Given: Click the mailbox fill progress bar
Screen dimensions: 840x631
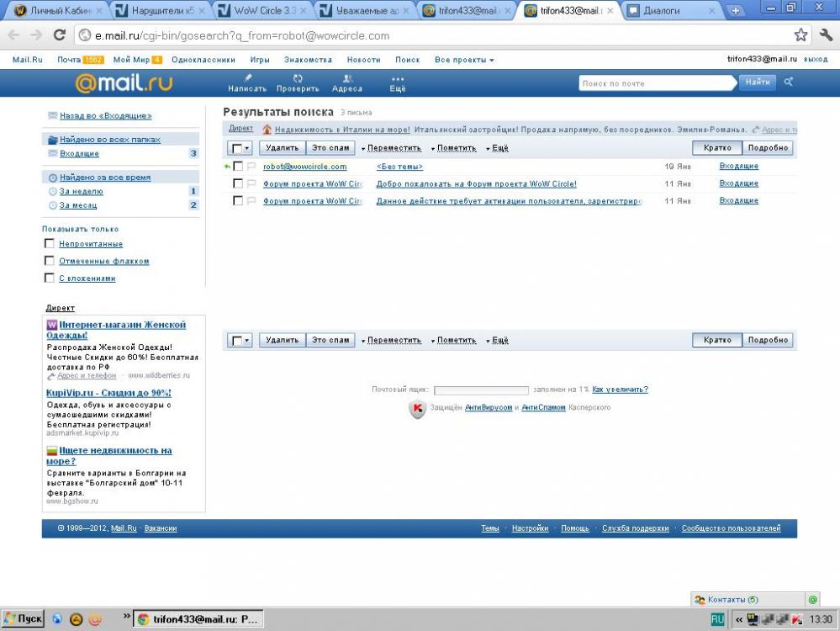Looking at the screenshot, I should point(481,390).
